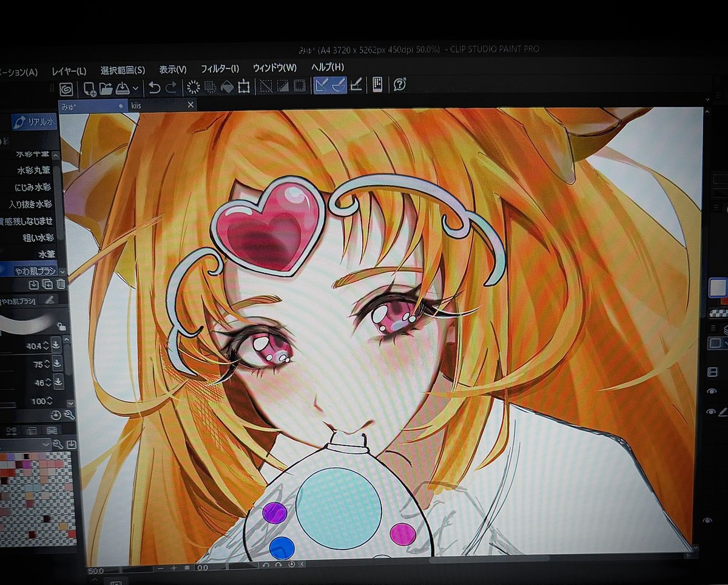Toggle the tool property lock icon
Screen dimensions: 728x585
point(61,326)
